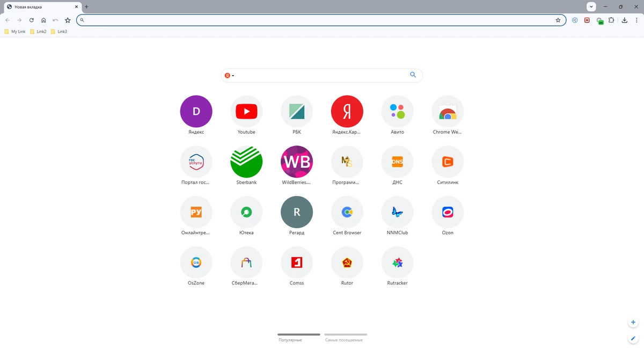Screen dimensions: 644x349
Task: Select the Новая вкладка tab
Action: pos(43,7)
